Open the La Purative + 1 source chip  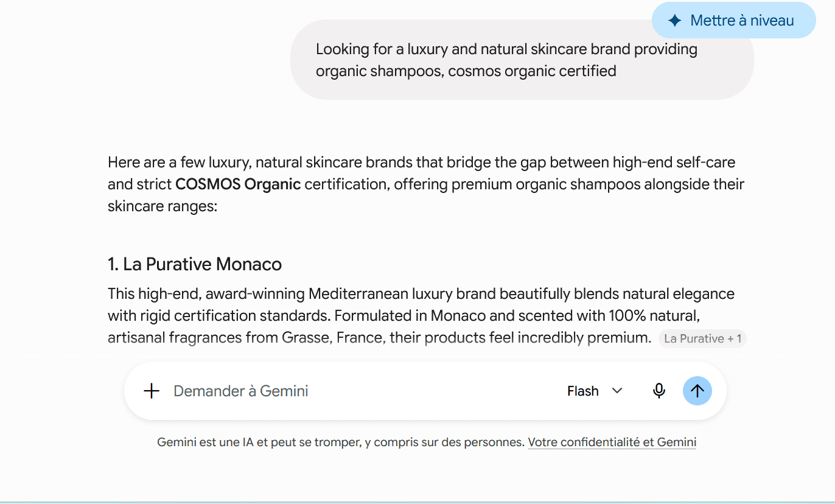pyautogui.click(x=702, y=339)
